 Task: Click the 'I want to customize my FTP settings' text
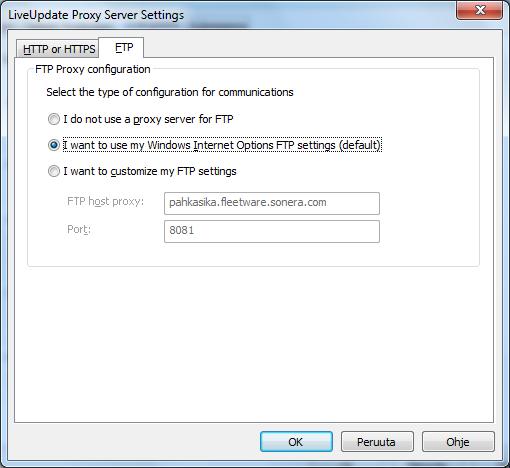click(x=150, y=171)
